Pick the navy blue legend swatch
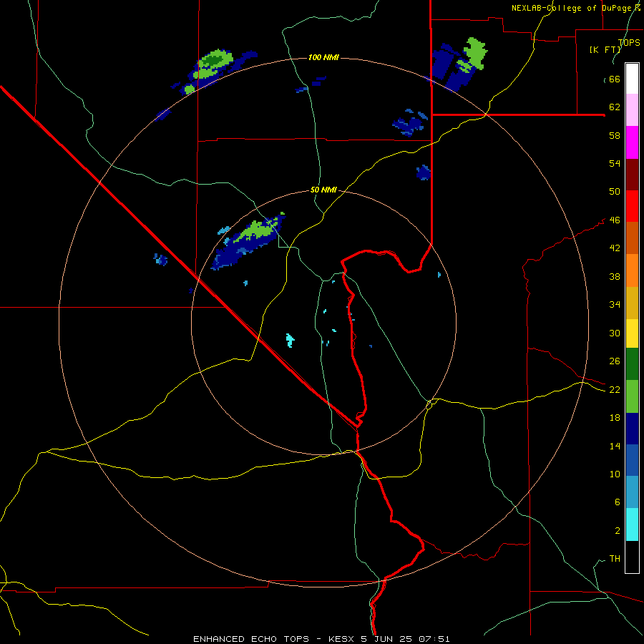Viewport: 644px width, 644px height. [632, 429]
